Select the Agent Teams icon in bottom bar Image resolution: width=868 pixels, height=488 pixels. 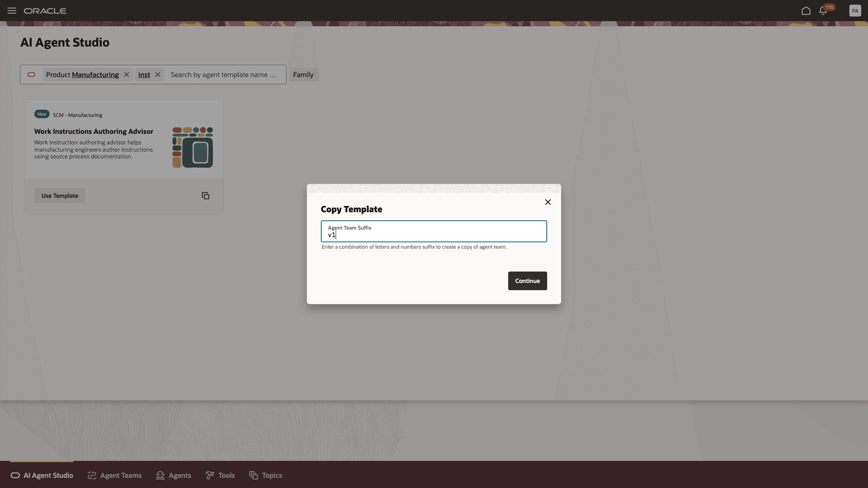(x=92, y=475)
